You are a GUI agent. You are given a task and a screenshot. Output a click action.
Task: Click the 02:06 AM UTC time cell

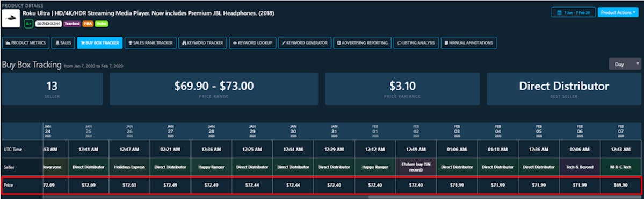click(x=580, y=150)
